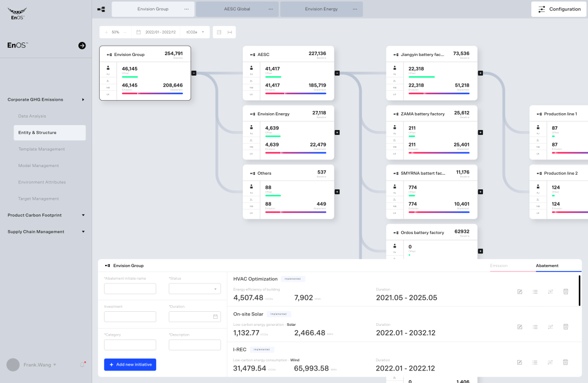Collapse the Envision Group node's children
588x383 pixels.
[x=194, y=73]
